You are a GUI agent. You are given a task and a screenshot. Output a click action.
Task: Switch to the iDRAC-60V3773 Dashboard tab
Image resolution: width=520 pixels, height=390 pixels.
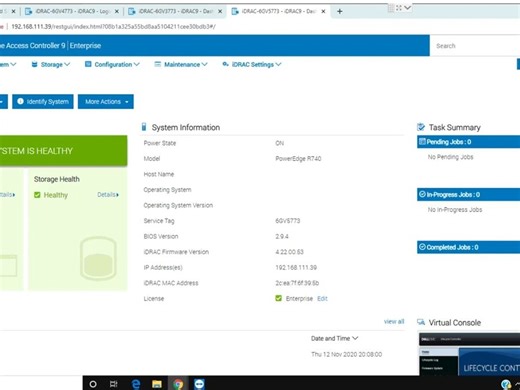click(175, 11)
